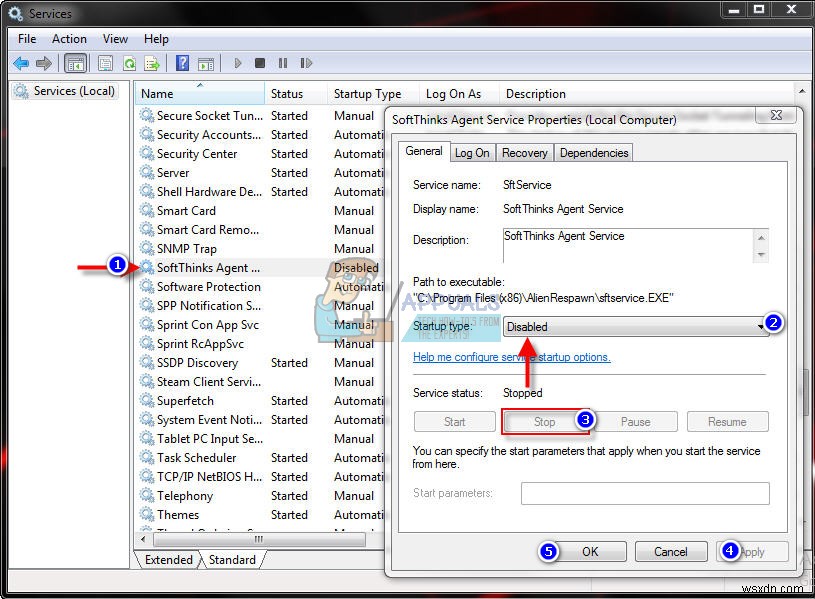The height and width of the screenshot is (599, 815).
Task: Click the Themes service gear icon
Action: pos(147,514)
